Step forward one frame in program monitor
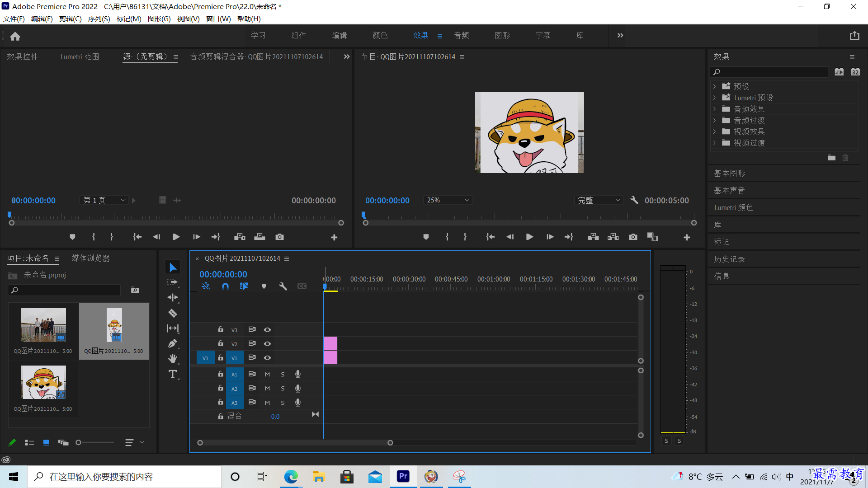This screenshot has height=488, width=868. click(550, 237)
